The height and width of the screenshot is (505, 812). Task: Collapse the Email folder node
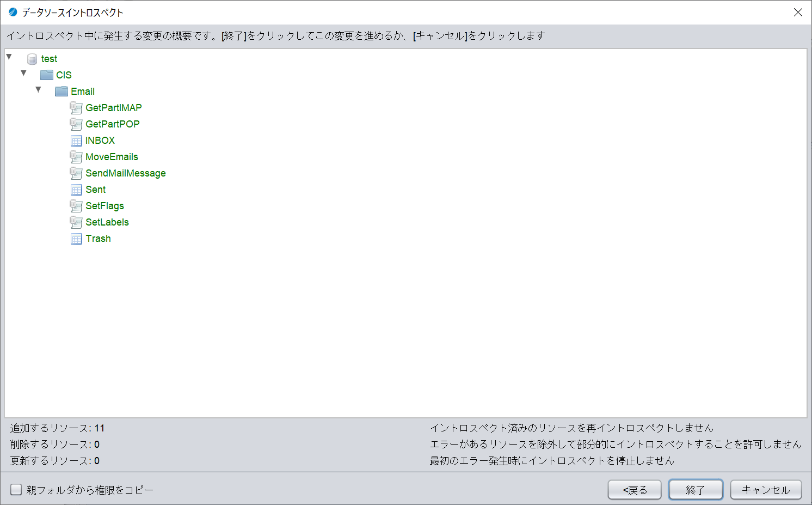coord(38,89)
